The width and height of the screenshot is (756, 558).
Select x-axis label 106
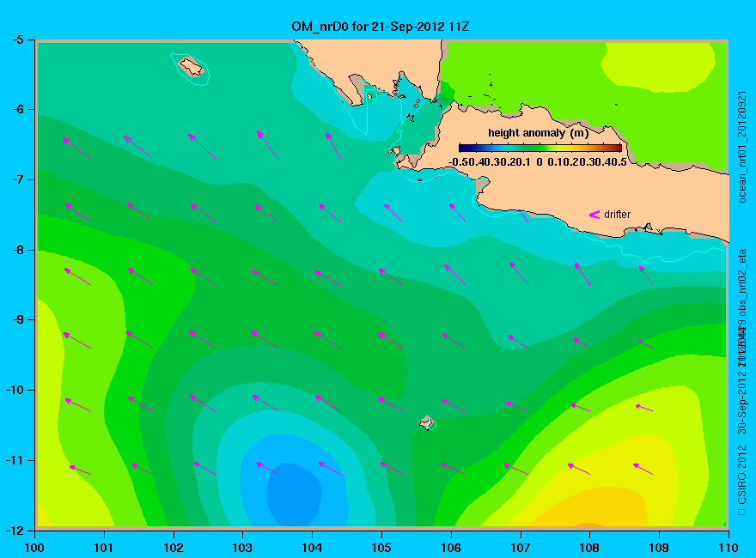pyautogui.click(x=451, y=548)
